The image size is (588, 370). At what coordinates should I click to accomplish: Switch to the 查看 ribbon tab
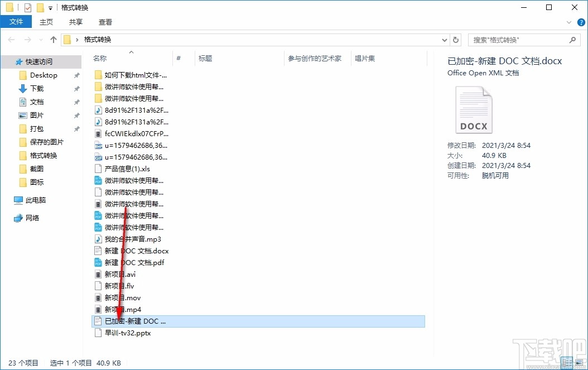tap(105, 22)
